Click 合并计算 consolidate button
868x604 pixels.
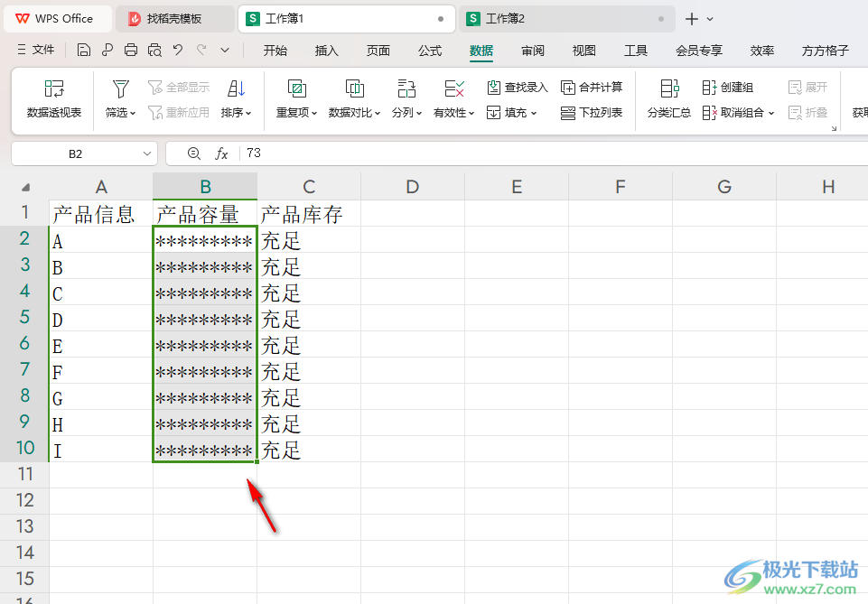coord(592,88)
